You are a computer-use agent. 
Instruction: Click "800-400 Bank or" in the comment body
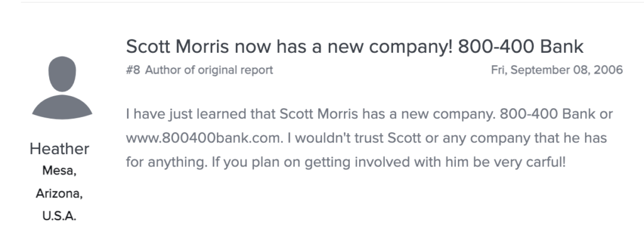(x=556, y=114)
